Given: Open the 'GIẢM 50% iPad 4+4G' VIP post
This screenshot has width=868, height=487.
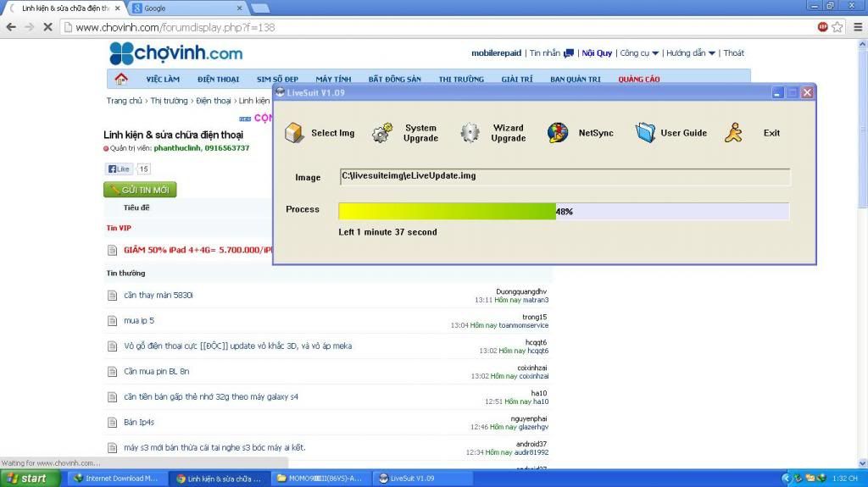Looking at the screenshot, I should point(198,250).
